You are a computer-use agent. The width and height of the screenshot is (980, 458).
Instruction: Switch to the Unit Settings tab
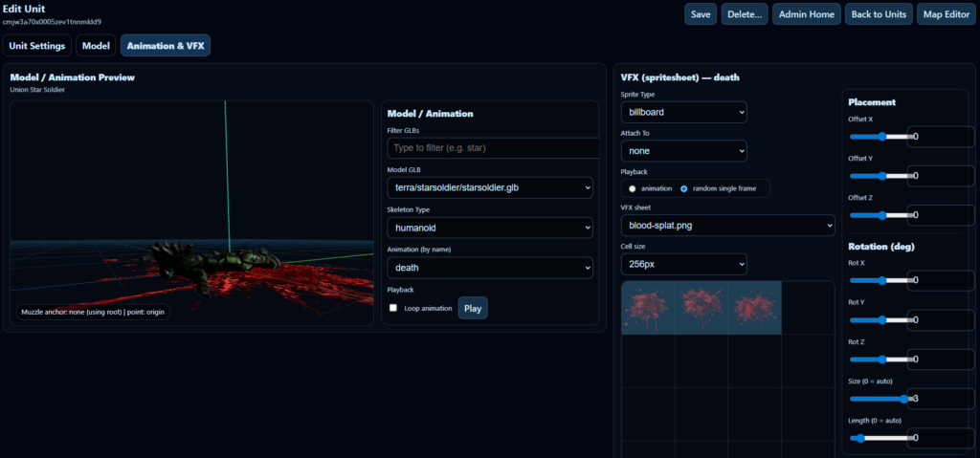[37, 45]
